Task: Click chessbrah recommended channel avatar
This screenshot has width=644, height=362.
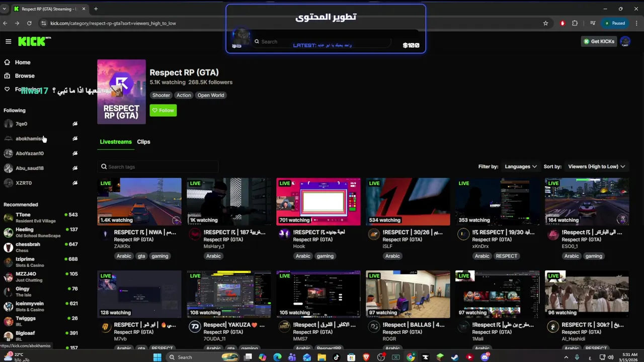Action: [8, 247]
